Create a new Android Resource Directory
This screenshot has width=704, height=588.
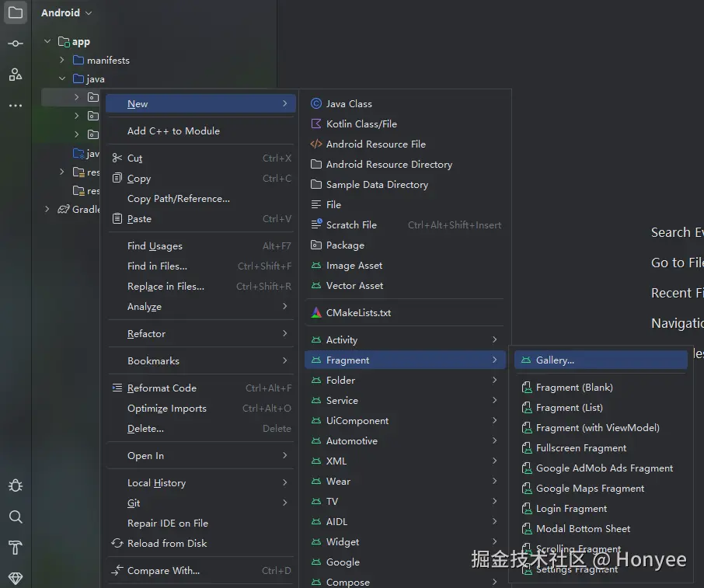(406, 164)
